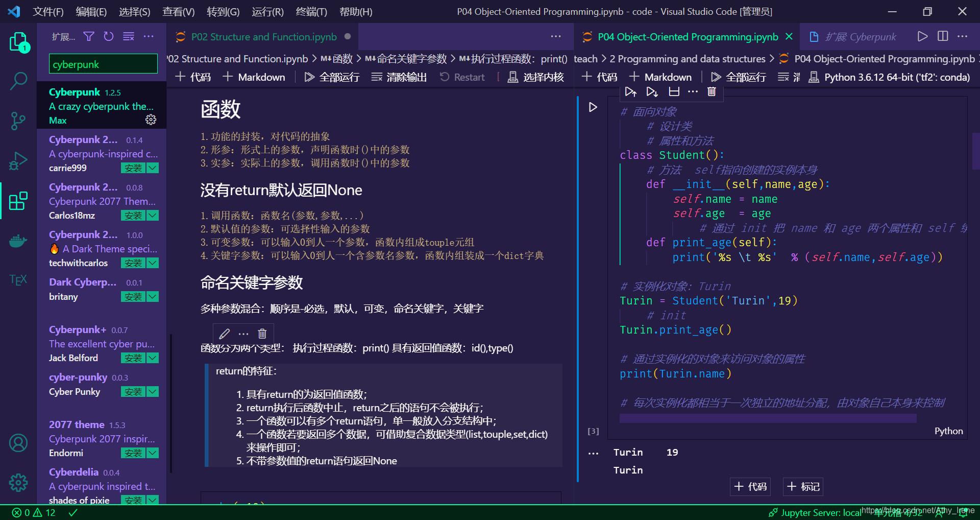The width and height of the screenshot is (980, 520).
Task: Open the editor more-actions ellipsis menu
Action: click(x=963, y=36)
